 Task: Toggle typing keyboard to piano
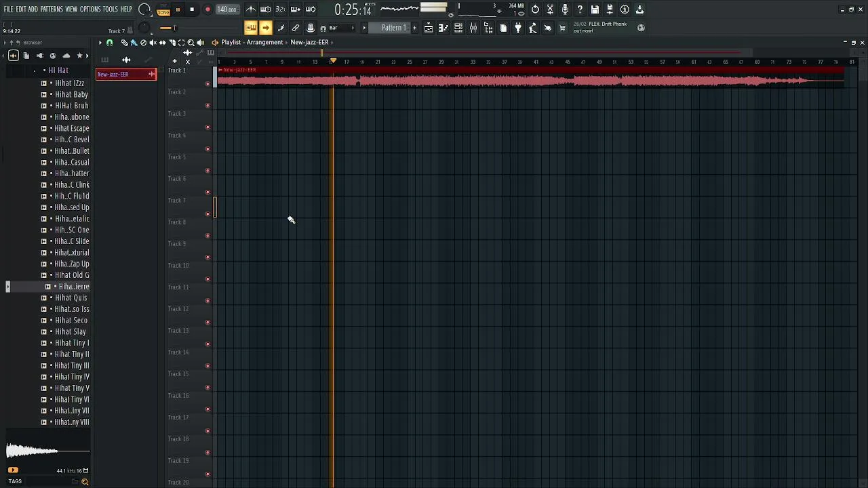(x=250, y=28)
